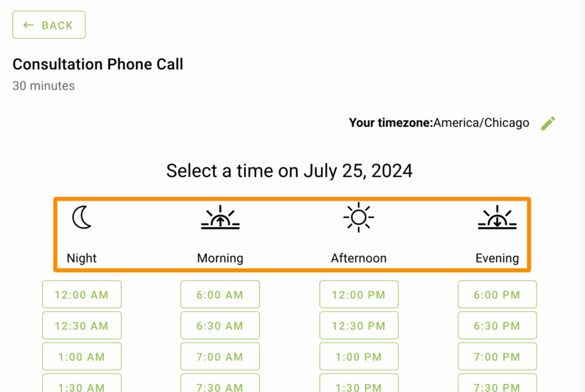Screen dimensions: 585x392
Task: Select the 6:00 AM time slot
Action: pos(220,294)
